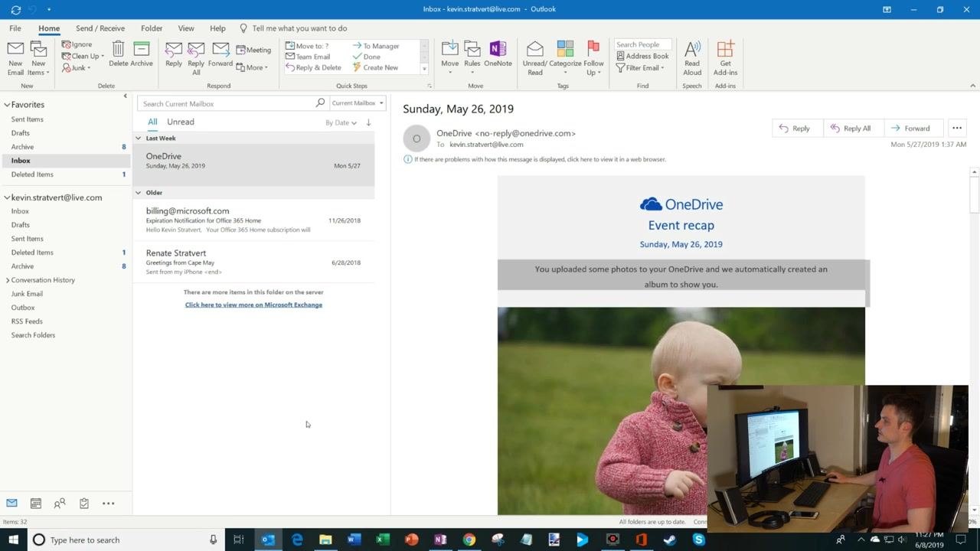The width and height of the screenshot is (980, 551).
Task: Open the Renate Stratvert email
Action: (x=253, y=262)
